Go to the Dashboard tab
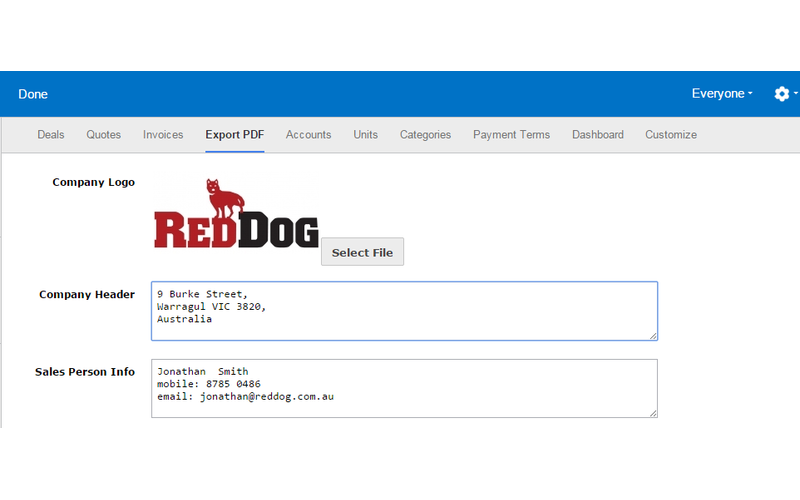 point(597,135)
